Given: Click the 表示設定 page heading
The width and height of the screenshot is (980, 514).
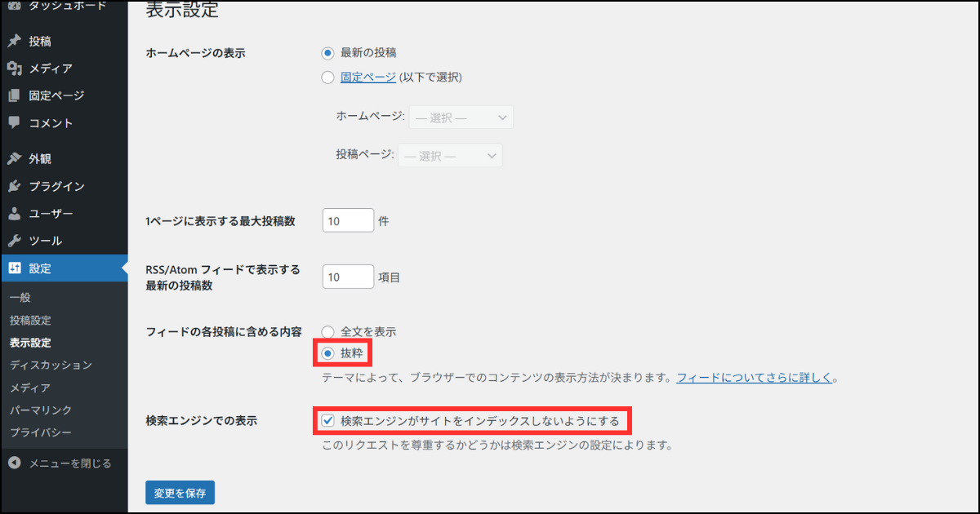Looking at the screenshot, I should pyautogui.click(x=182, y=10).
